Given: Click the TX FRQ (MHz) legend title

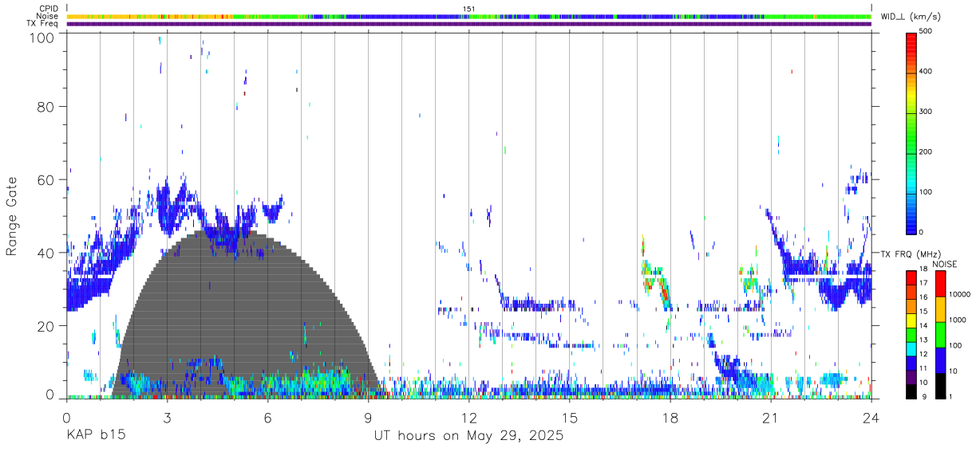Looking at the screenshot, I should pos(911,254).
